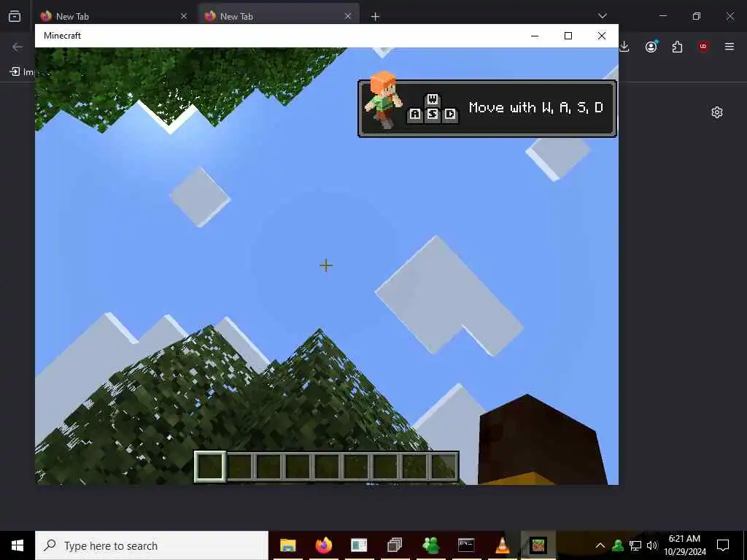Screen dimensions: 747x560
Task: Open the document reader app in taskbar
Action: (359, 545)
